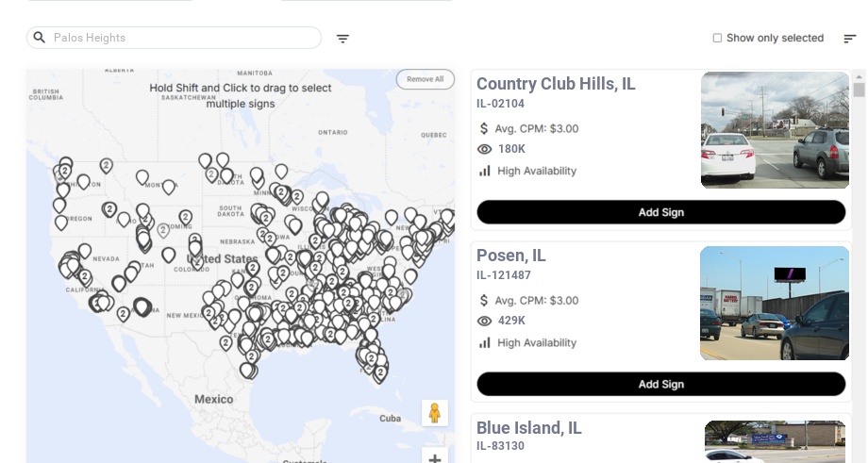The height and width of the screenshot is (463, 868).
Task: Open the sort list icon
Action: (850, 39)
